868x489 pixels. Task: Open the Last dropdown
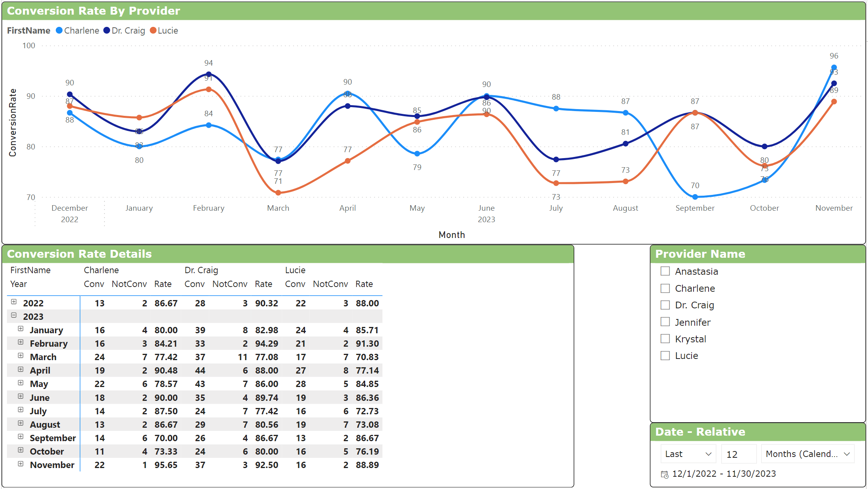tap(688, 453)
